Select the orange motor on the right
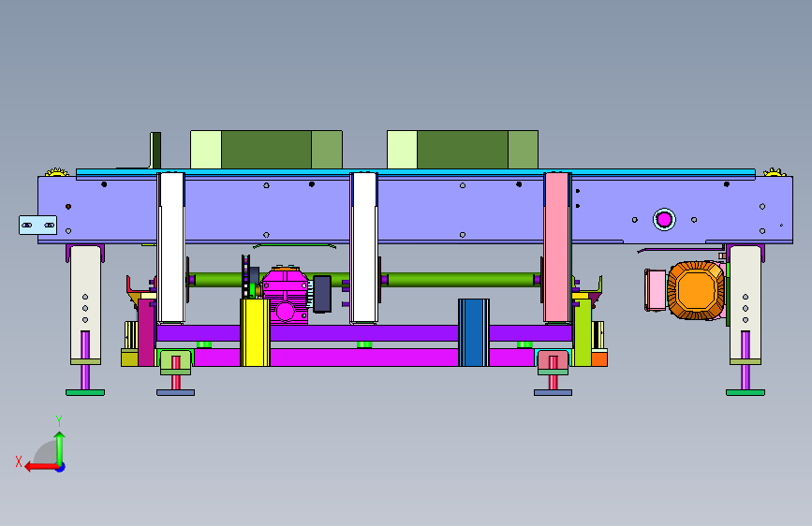The height and width of the screenshot is (526, 812). click(x=696, y=290)
